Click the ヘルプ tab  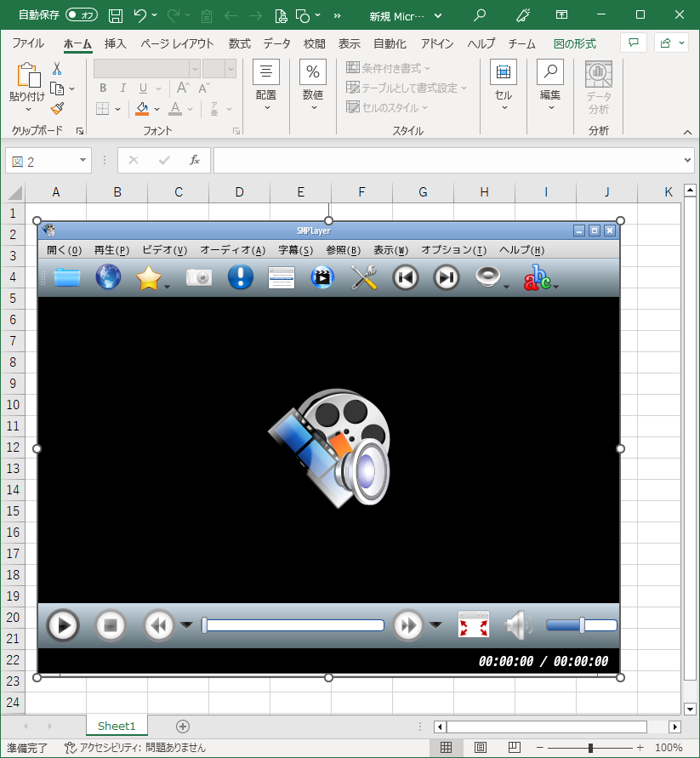[x=481, y=43]
